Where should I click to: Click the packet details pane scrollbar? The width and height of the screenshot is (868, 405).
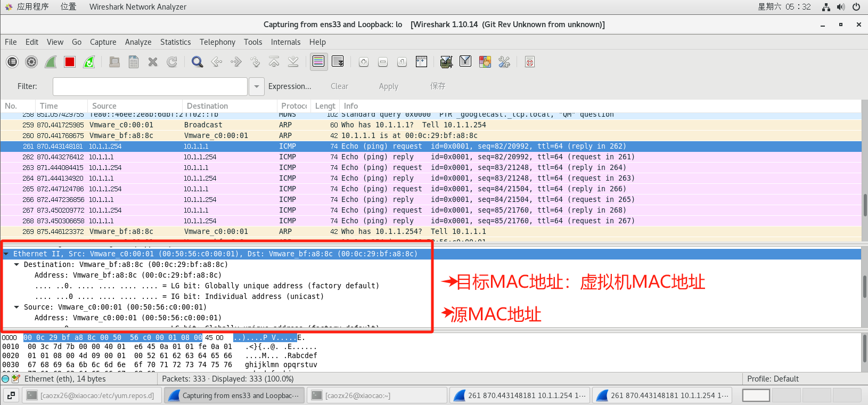[865, 288]
